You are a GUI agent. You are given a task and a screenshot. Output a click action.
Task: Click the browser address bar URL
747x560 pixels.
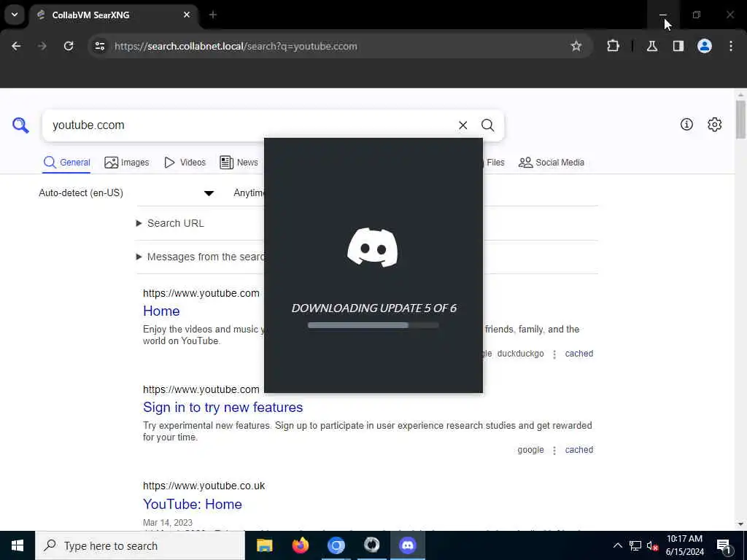tap(236, 46)
